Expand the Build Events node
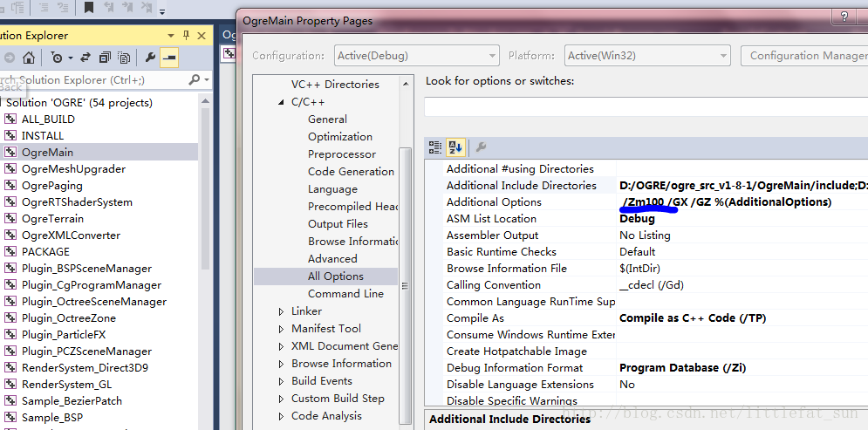868x430 pixels. click(281, 381)
